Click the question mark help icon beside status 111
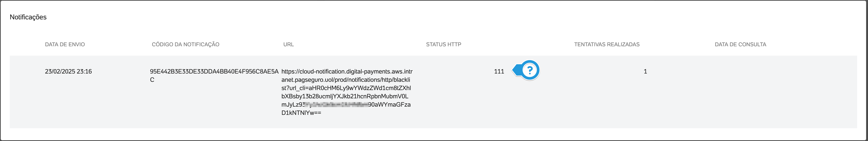868x141 pixels. click(x=530, y=70)
